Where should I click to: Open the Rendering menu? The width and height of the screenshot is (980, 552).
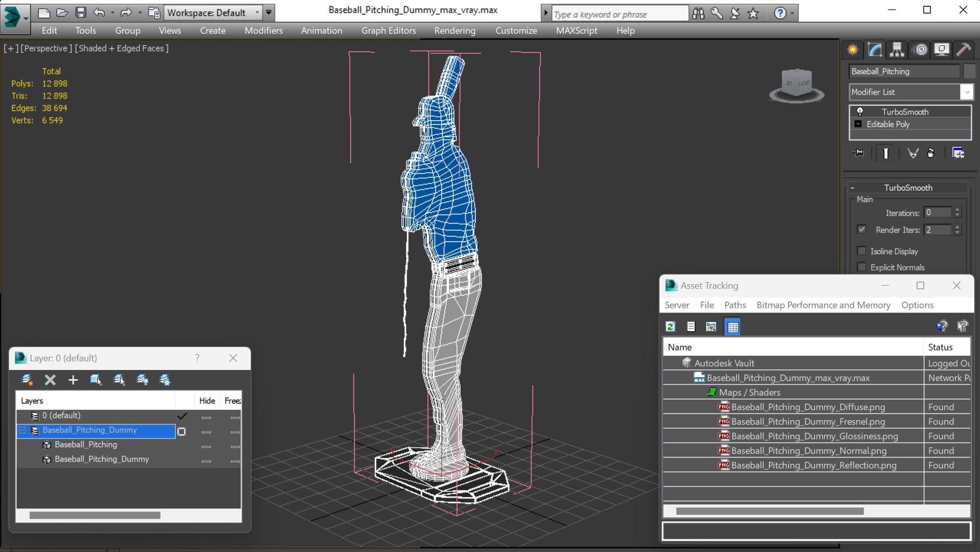455,31
